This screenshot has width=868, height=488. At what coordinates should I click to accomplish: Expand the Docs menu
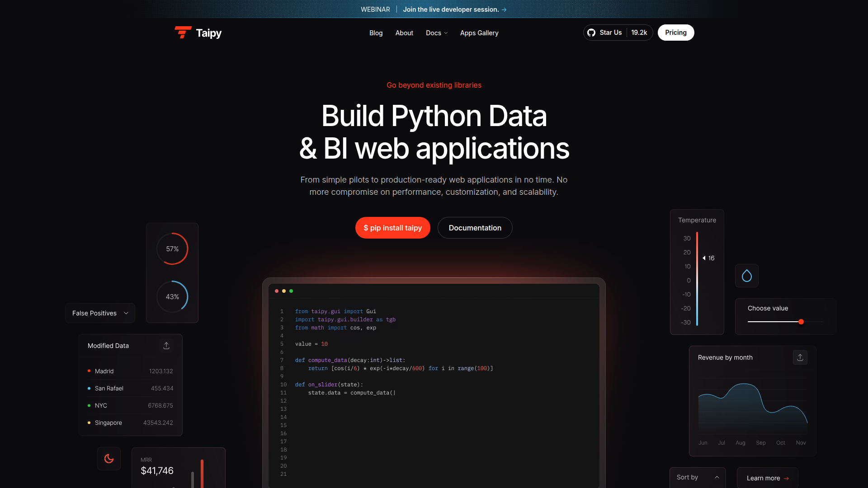click(437, 33)
